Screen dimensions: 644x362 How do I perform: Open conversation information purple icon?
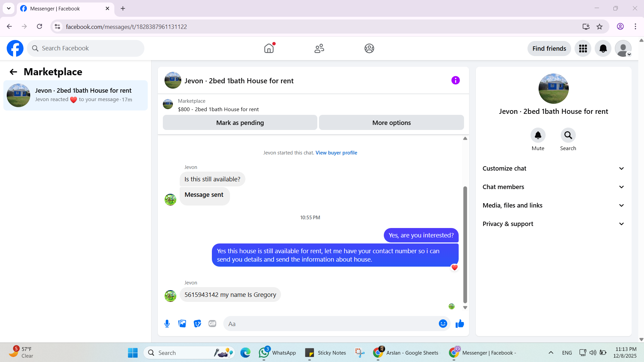pyautogui.click(x=455, y=80)
